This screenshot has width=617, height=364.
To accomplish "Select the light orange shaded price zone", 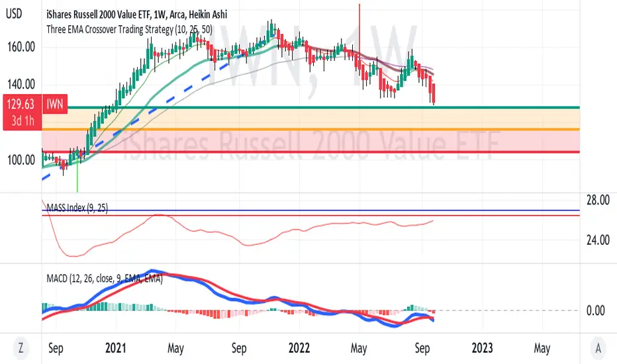I will (x=311, y=118).
